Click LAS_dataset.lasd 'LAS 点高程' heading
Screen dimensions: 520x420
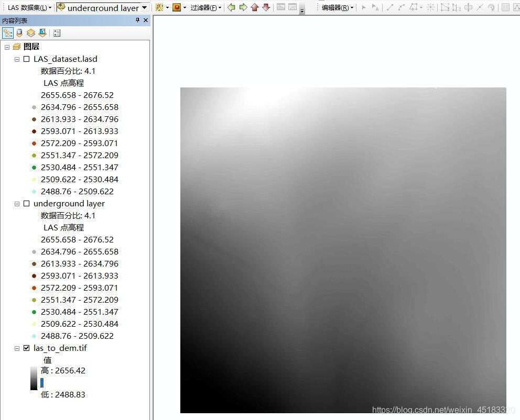(63, 83)
